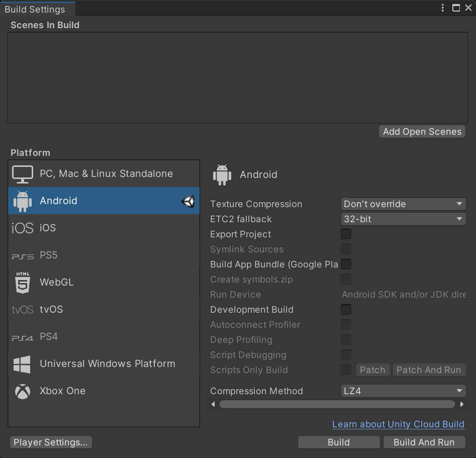
Task: Click the Texture Compression label
Action: pos(256,204)
